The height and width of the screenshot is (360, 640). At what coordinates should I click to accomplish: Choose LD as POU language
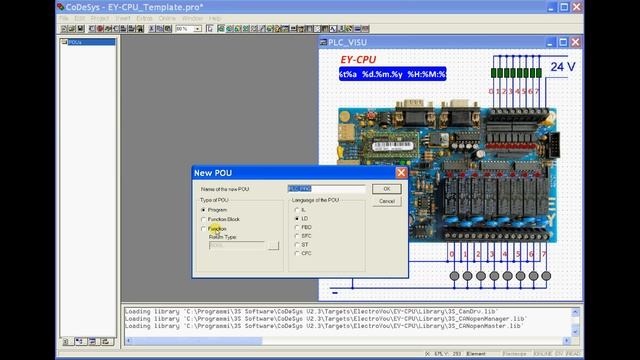point(297,219)
